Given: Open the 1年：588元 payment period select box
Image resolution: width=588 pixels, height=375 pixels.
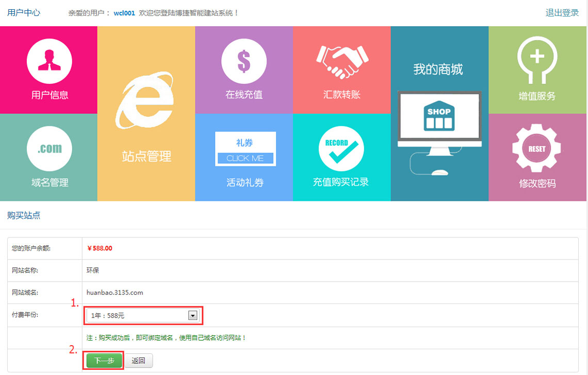Looking at the screenshot, I should pyautogui.click(x=138, y=315).
